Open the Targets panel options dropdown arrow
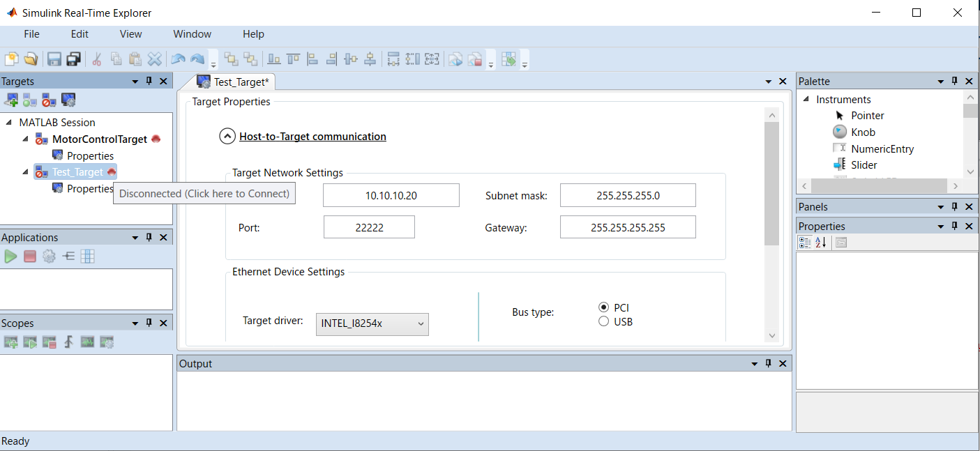The height and width of the screenshot is (451, 980). click(135, 82)
